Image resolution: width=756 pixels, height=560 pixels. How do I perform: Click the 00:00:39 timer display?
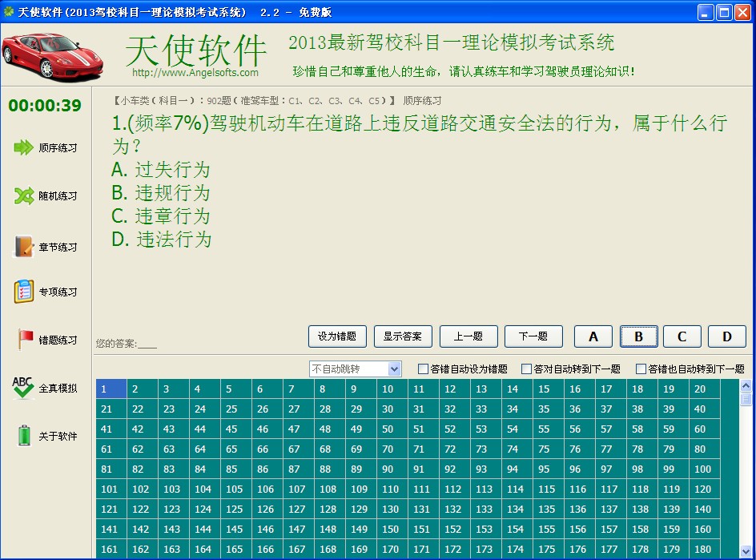tap(45, 105)
